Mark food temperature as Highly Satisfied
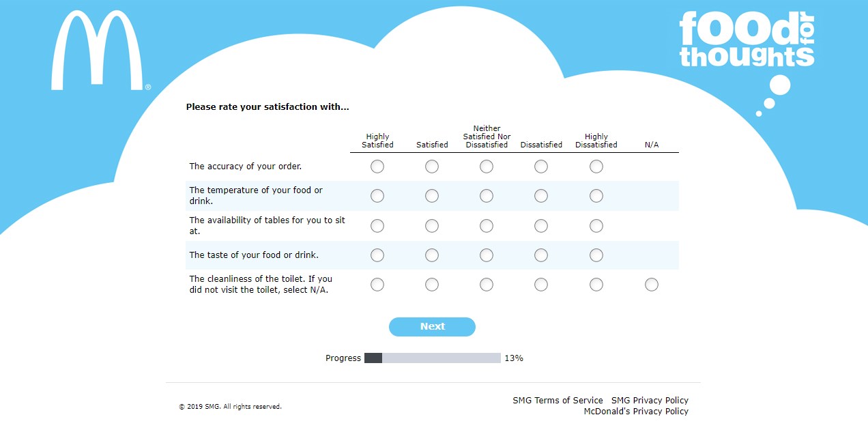Image resolution: width=868 pixels, height=445 pixels. (x=377, y=196)
